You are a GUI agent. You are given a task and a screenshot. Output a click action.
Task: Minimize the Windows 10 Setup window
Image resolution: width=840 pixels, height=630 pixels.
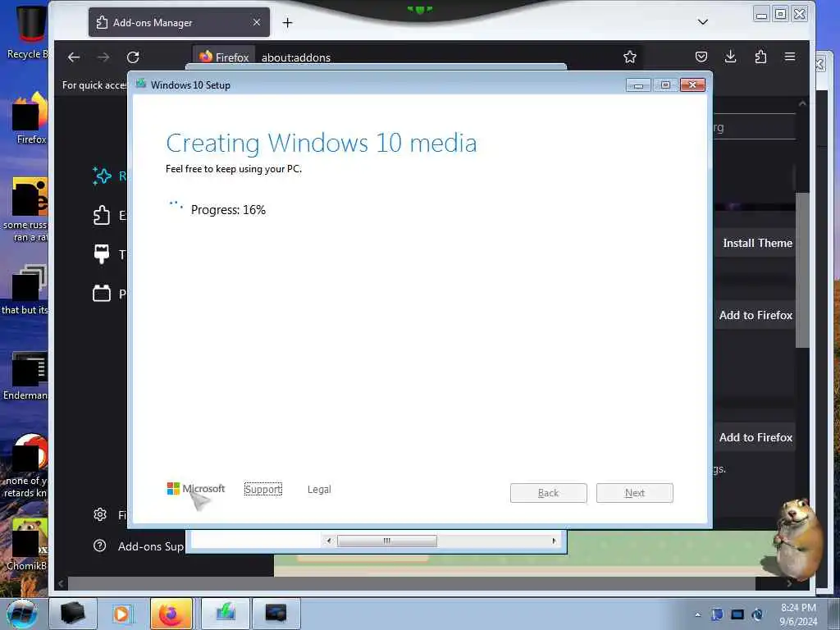click(x=638, y=85)
